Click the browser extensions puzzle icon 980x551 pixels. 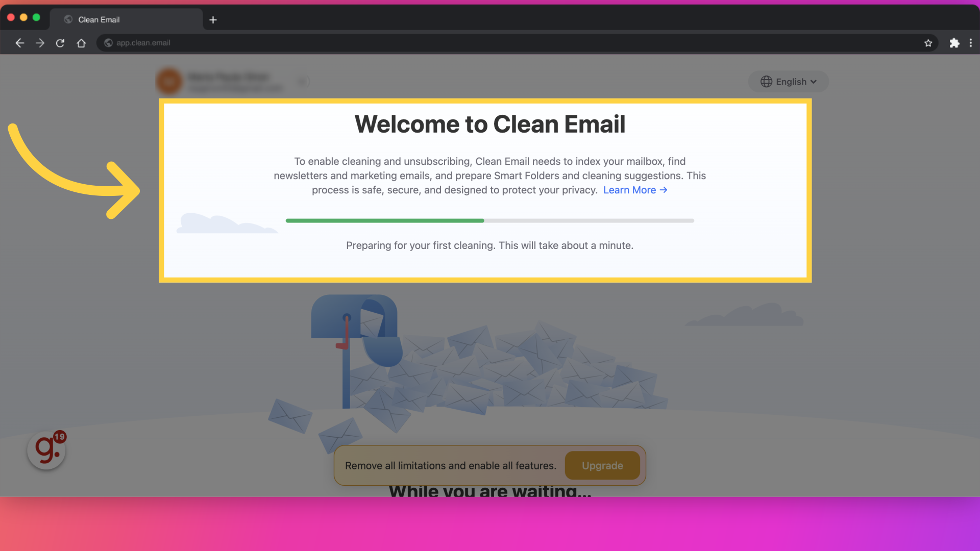954,42
